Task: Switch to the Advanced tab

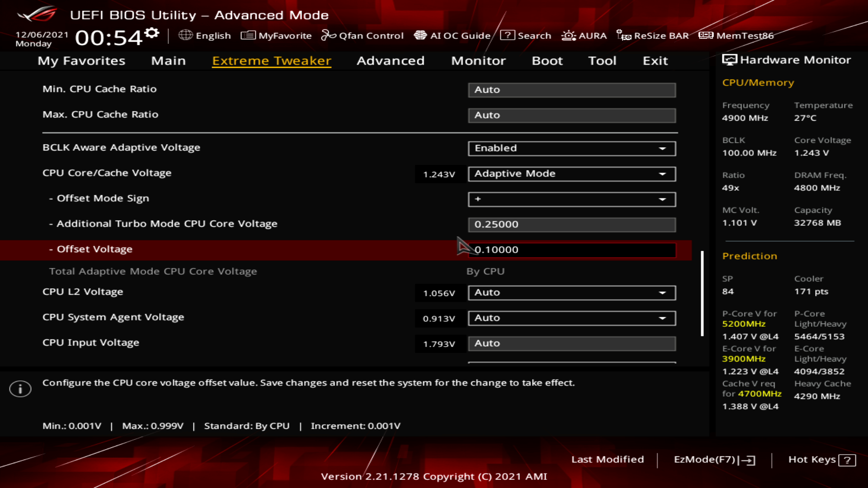Action: [390, 61]
